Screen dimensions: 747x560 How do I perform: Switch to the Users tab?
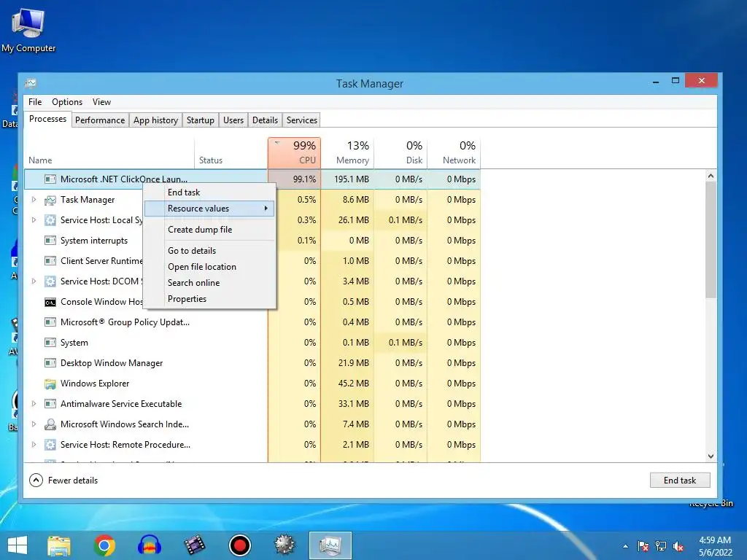point(233,120)
